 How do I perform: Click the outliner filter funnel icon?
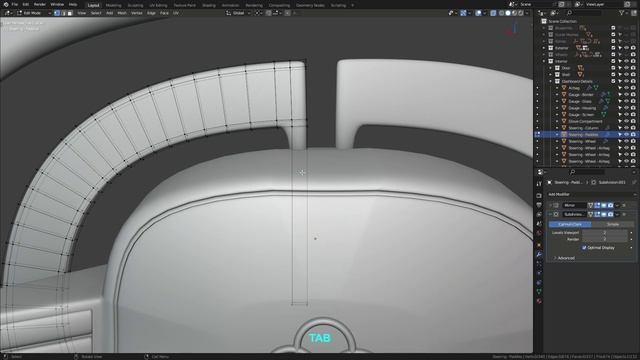click(622, 13)
